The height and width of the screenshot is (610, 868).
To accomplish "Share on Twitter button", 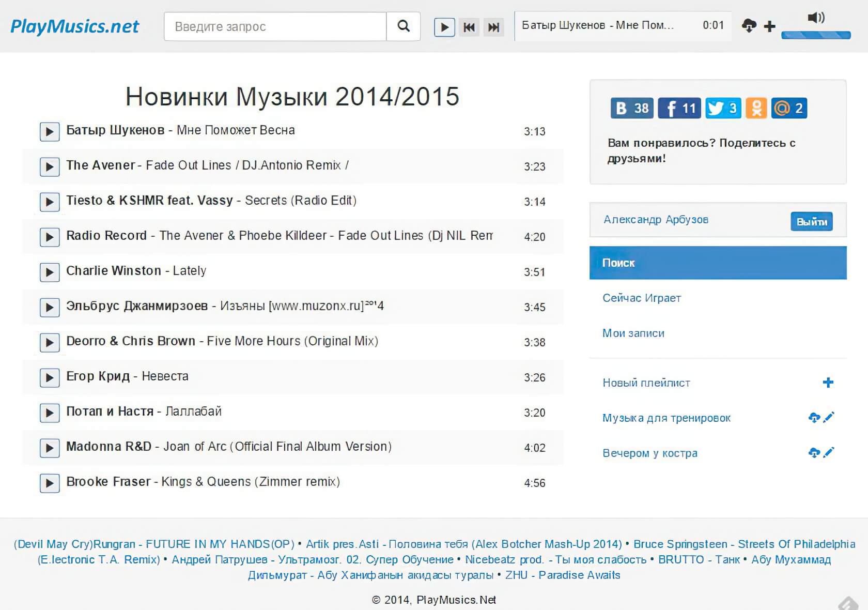I will [x=723, y=108].
